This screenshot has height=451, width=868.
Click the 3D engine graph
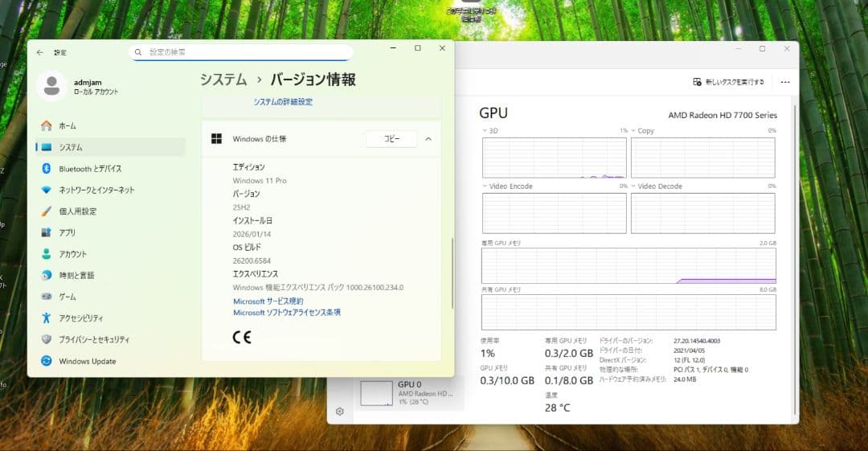(554, 158)
